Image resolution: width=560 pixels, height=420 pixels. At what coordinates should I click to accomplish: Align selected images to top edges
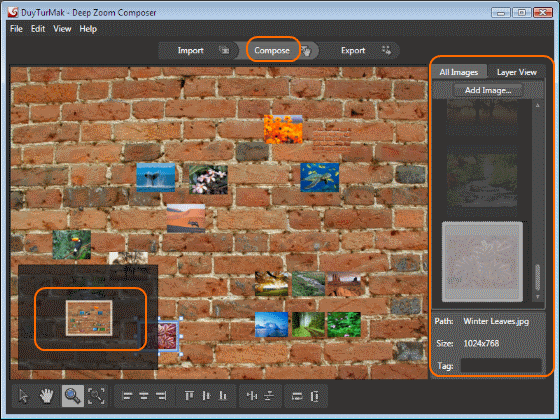[189, 396]
